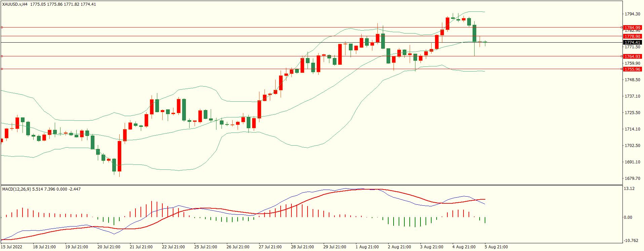Click the 1759.90 price axis label
644x251 pixels.
(x=632, y=63)
